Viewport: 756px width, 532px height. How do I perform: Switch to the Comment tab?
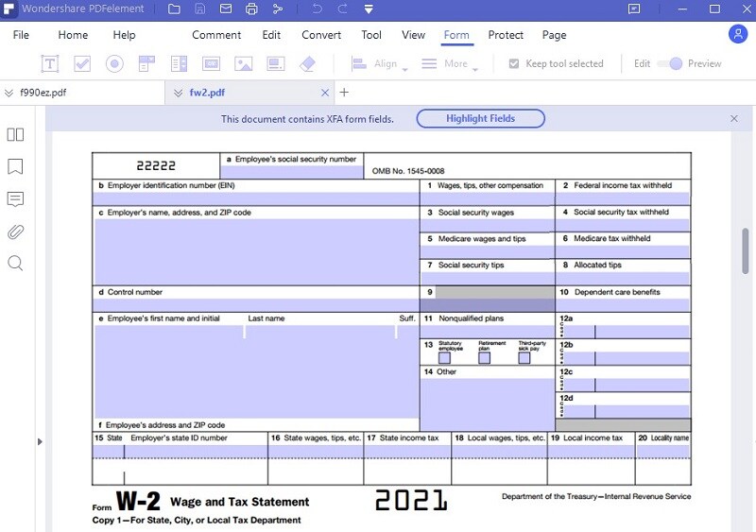coord(216,35)
